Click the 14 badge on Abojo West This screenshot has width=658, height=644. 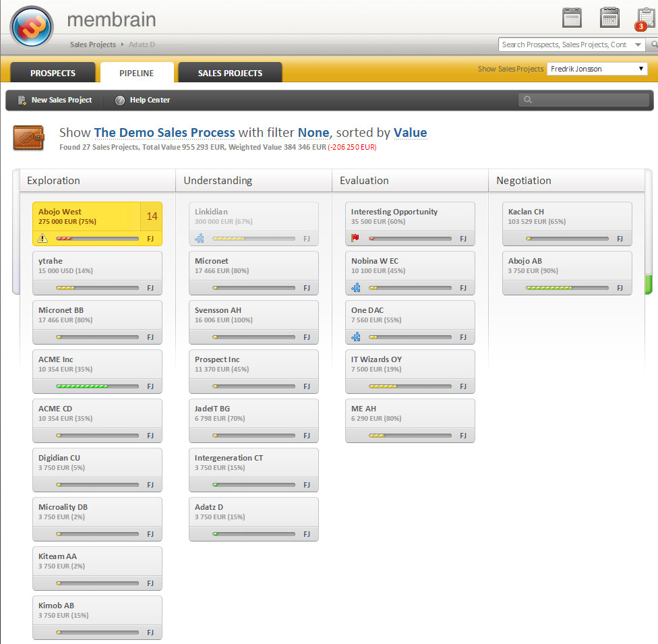pos(152,216)
